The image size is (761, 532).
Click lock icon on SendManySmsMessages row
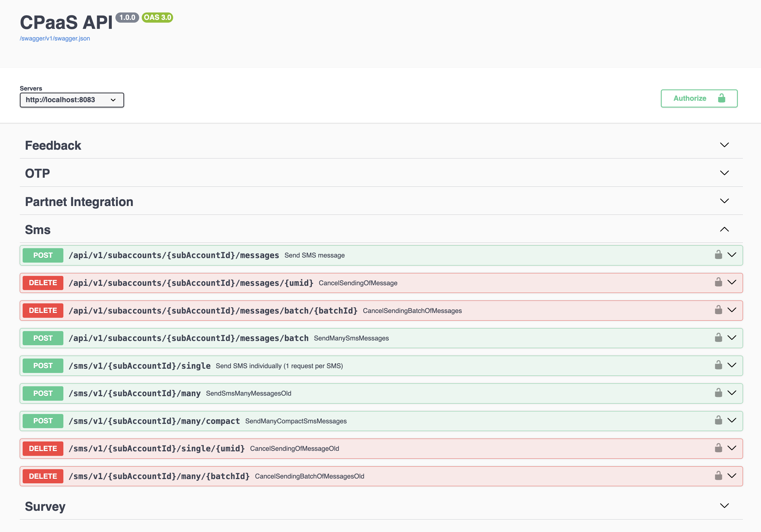coord(718,338)
